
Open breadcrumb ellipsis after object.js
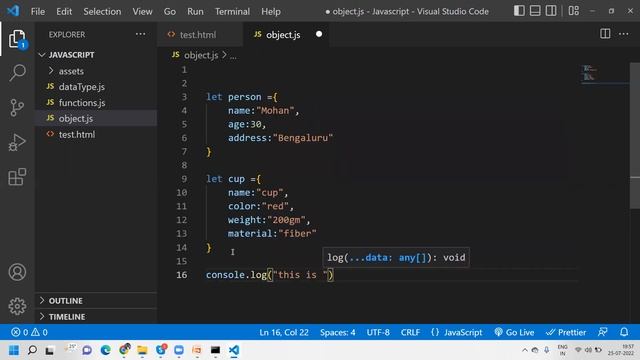(x=233, y=56)
